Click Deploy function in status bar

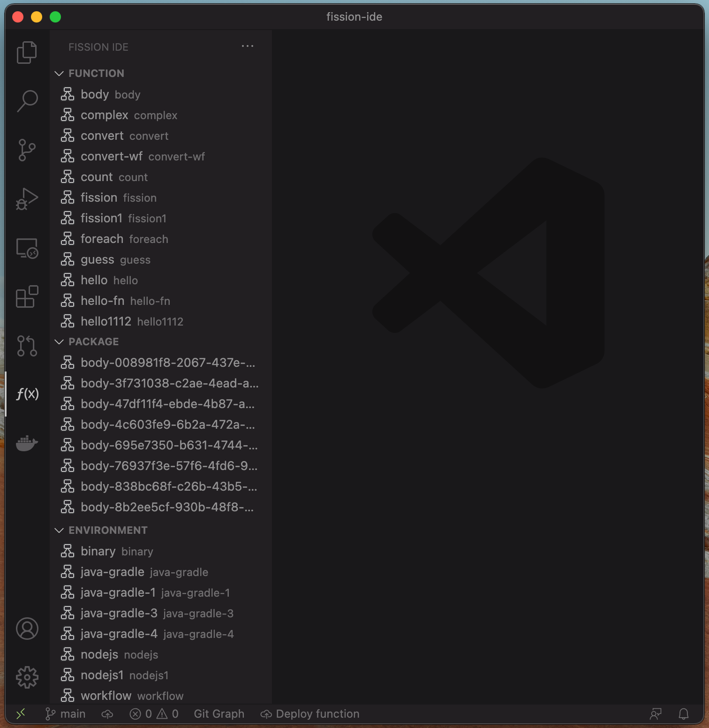310,714
